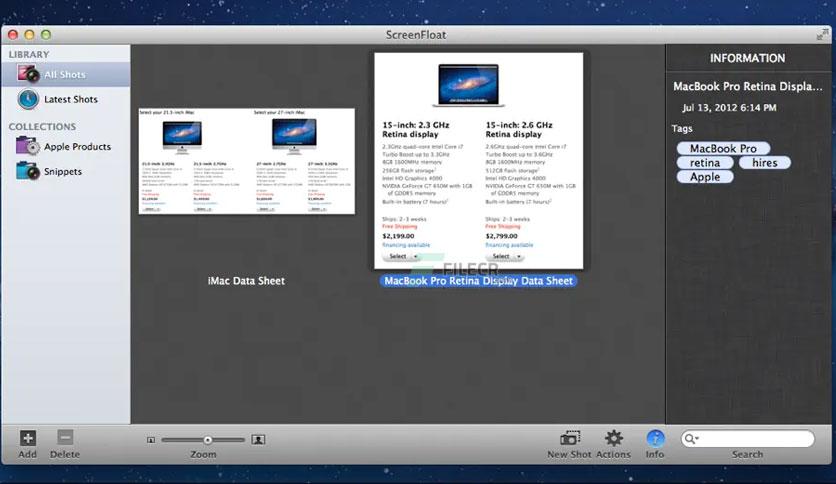Click MacBook Pro Retina Display Data Sheet label
The image size is (836, 484).
478,281
